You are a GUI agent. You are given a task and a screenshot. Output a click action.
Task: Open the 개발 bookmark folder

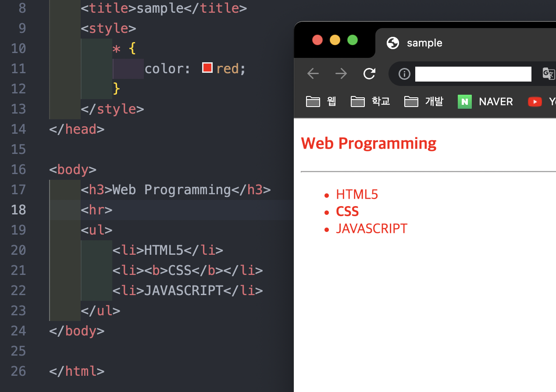[x=424, y=102]
